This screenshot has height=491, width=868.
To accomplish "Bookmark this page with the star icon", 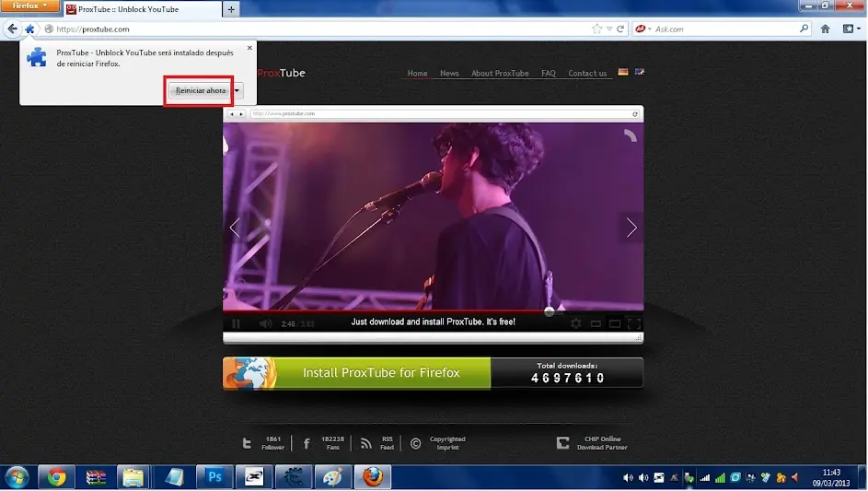I will [596, 29].
